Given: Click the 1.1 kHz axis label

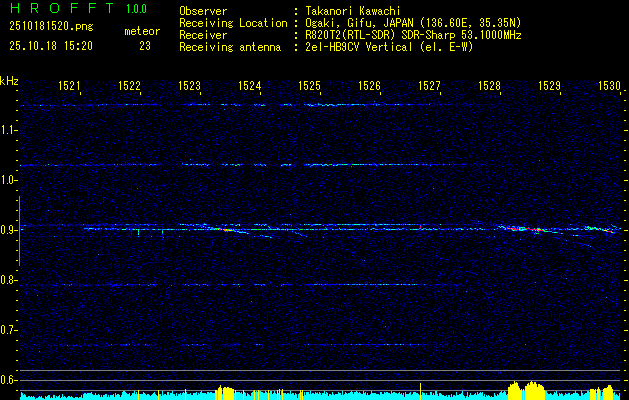Looking at the screenshot, I should point(7,130).
